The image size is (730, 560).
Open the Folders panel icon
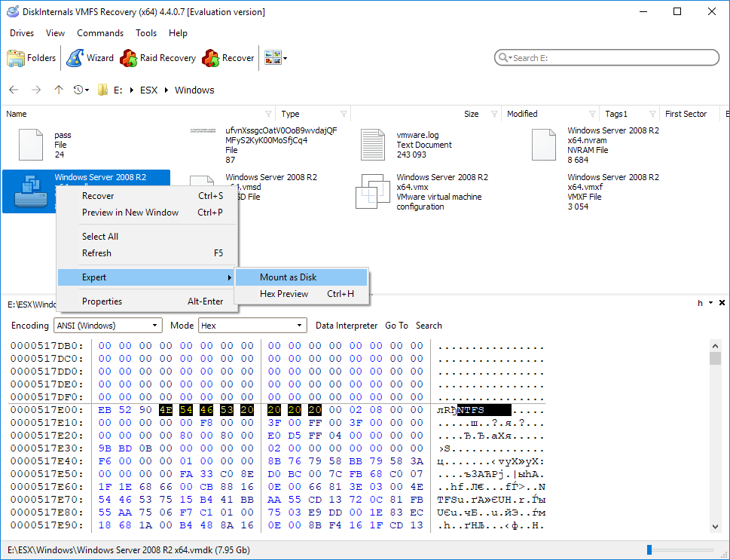click(15, 58)
